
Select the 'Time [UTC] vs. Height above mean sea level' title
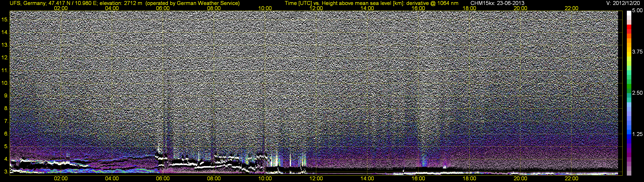click(345, 3)
